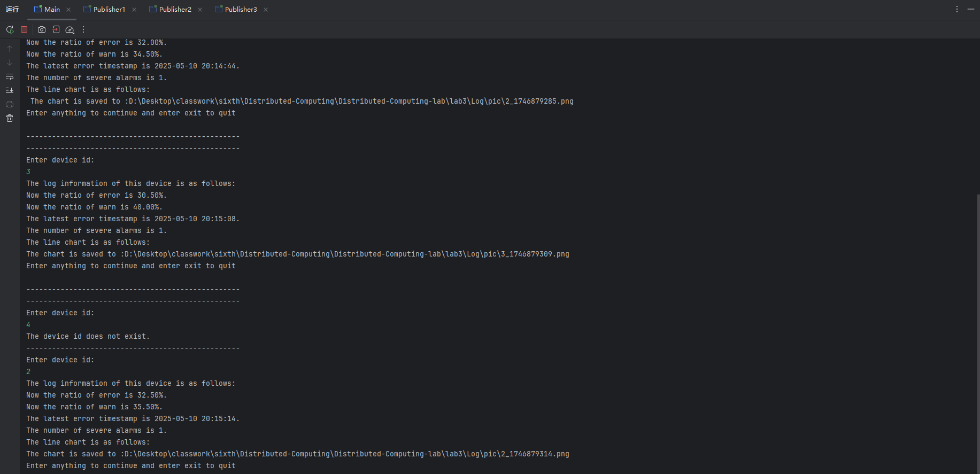Hide the Run tool window

coord(971,9)
